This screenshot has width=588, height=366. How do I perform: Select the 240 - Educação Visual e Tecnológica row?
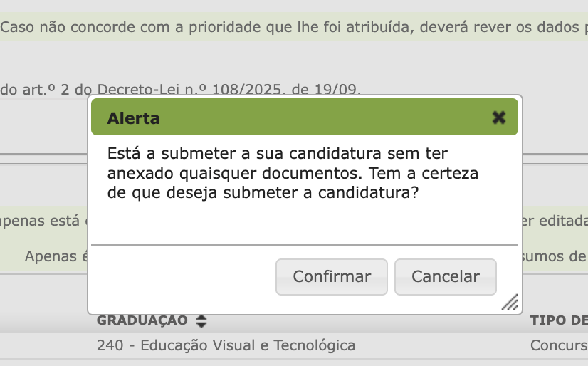coord(226,346)
